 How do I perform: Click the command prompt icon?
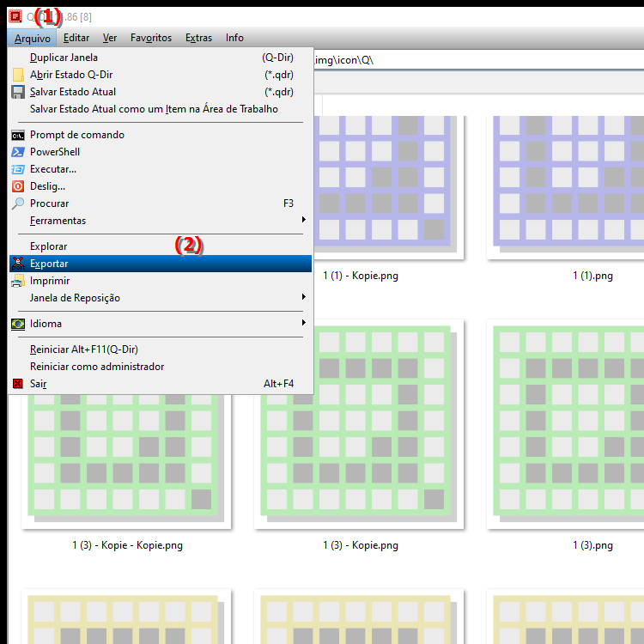(x=18, y=135)
